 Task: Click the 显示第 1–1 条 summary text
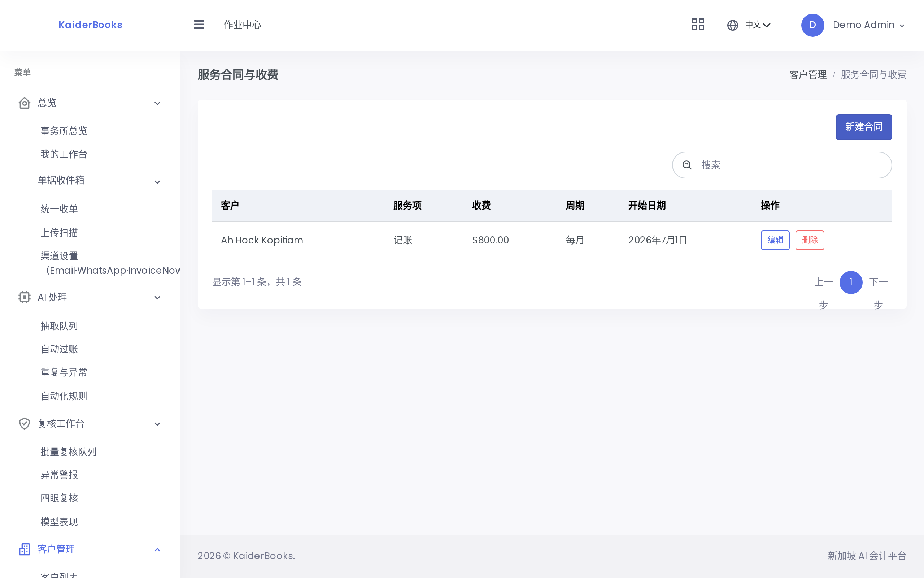(x=257, y=282)
